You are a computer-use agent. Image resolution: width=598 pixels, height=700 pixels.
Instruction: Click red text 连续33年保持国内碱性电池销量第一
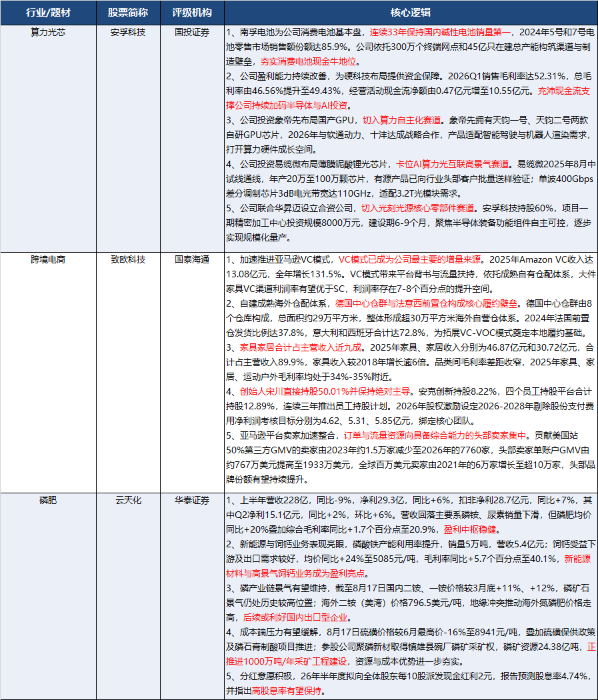click(x=440, y=32)
